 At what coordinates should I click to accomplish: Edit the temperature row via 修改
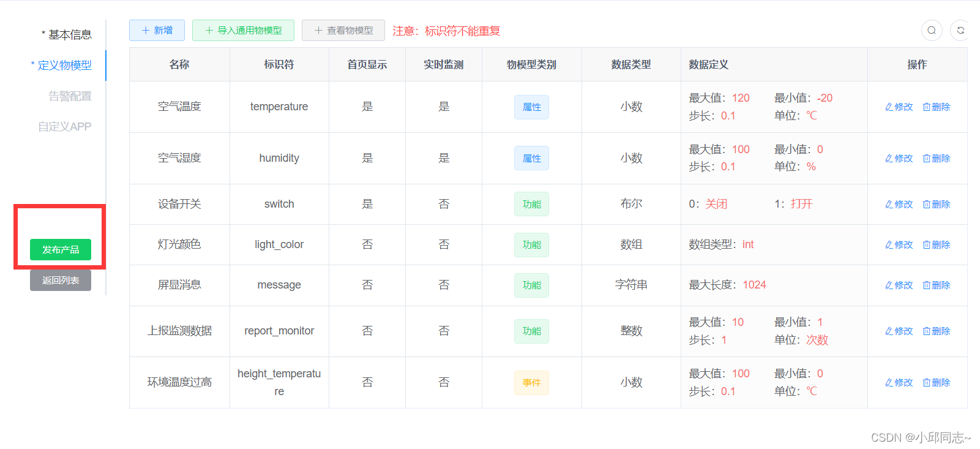pos(899,107)
